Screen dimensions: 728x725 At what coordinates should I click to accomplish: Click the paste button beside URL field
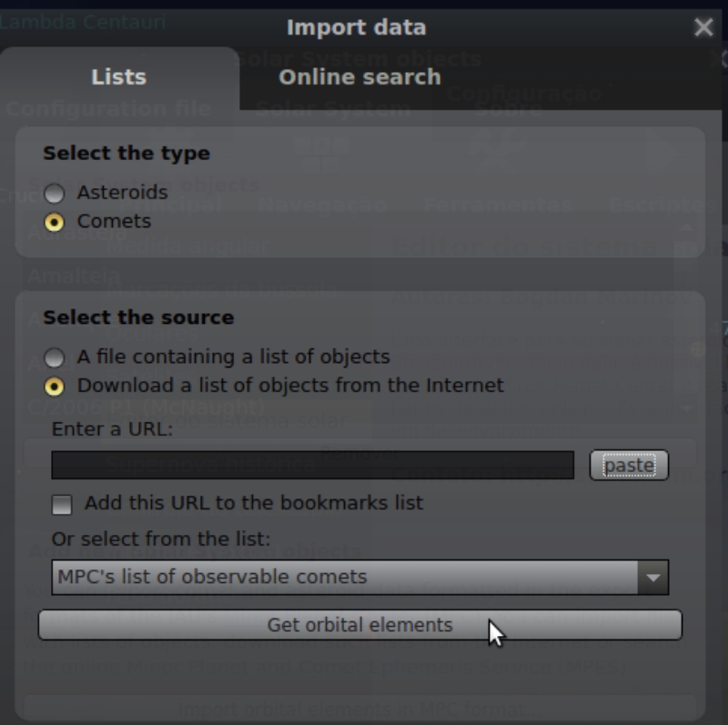pyautogui.click(x=629, y=465)
